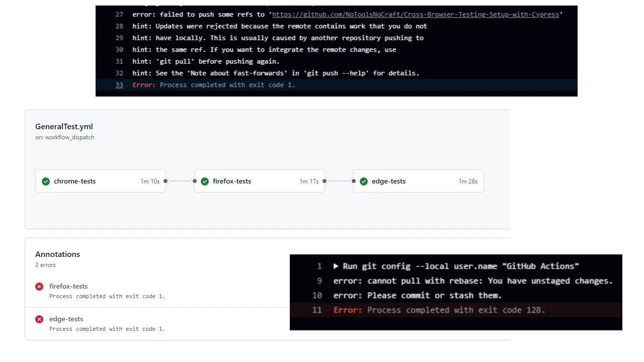Expand the 'Run git config' log step

(336, 266)
